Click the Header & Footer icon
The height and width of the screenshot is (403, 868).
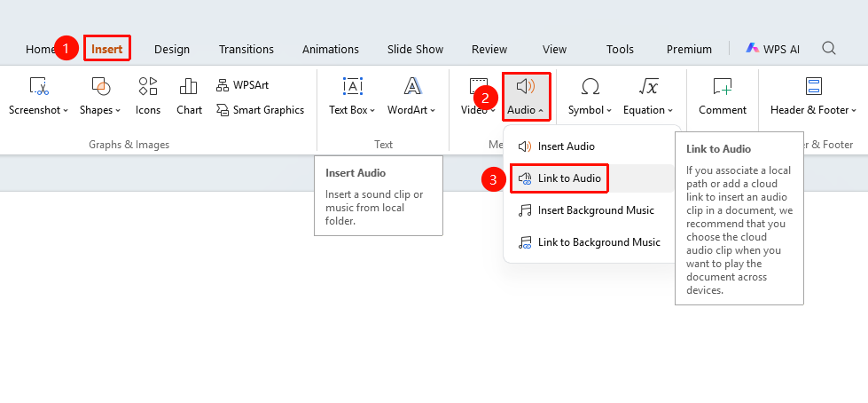click(813, 86)
